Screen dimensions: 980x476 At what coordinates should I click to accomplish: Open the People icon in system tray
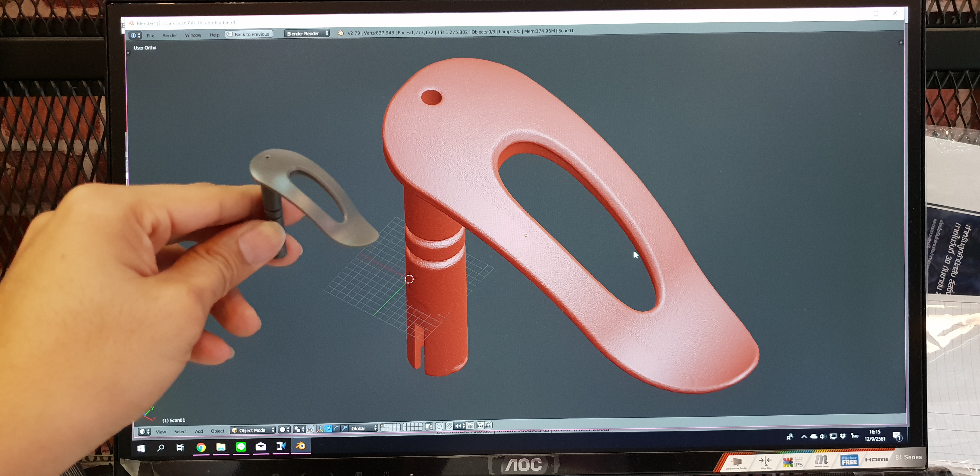pos(790,437)
